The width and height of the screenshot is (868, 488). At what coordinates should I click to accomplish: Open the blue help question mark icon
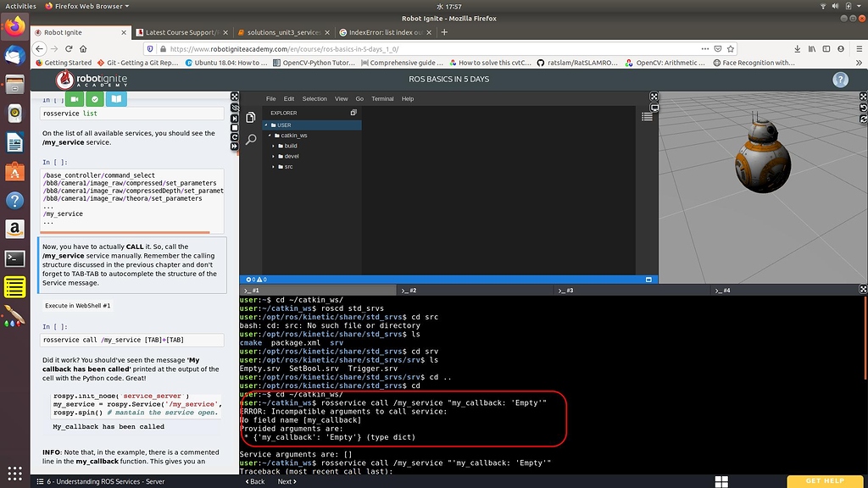click(839, 79)
